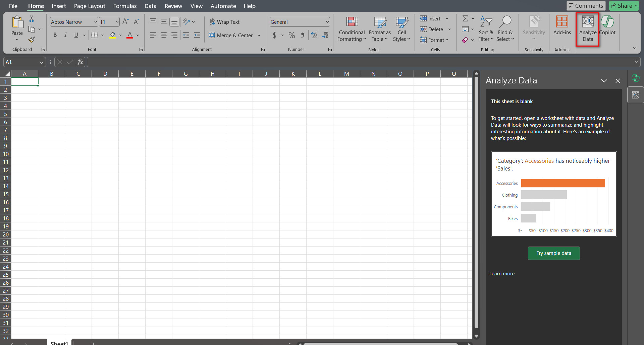644x345 pixels.
Task: Expand the Name Box dropdown arrow
Action: [41, 62]
